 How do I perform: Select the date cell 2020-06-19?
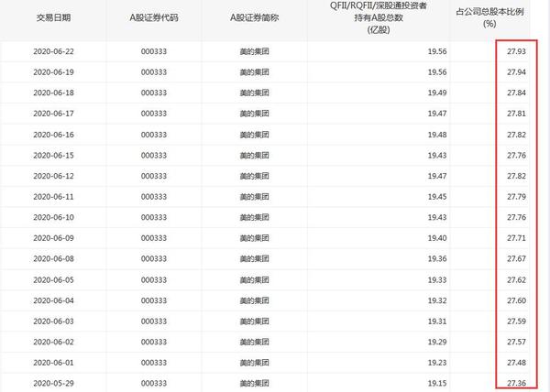click(x=53, y=72)
